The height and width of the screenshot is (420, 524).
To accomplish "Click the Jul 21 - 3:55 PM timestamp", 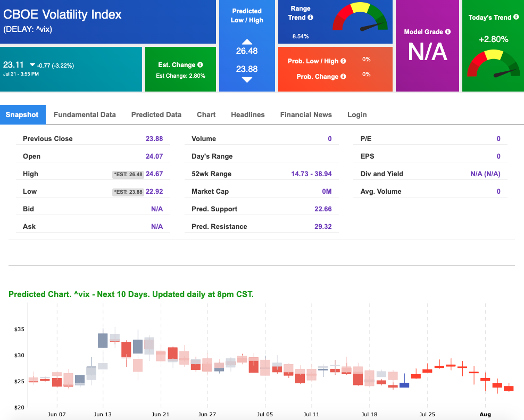I will (21, 74).
